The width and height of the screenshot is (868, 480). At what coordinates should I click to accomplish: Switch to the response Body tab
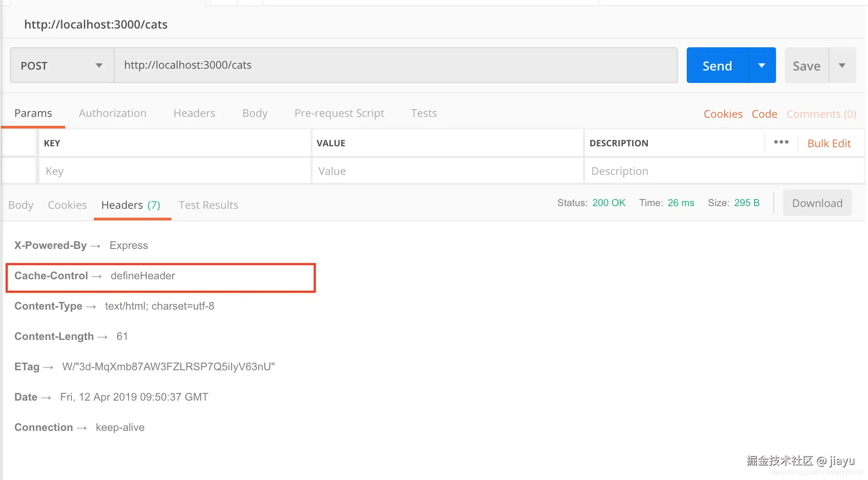coord(21,205)
